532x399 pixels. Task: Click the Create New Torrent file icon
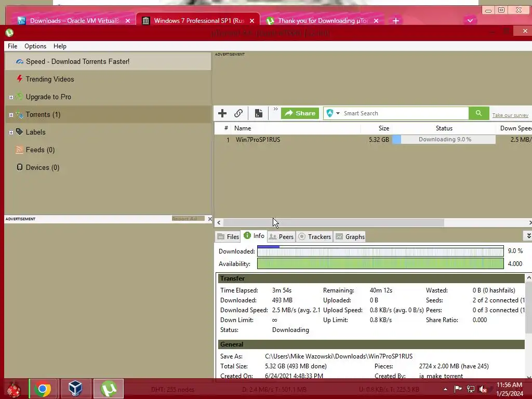(259, 113)
